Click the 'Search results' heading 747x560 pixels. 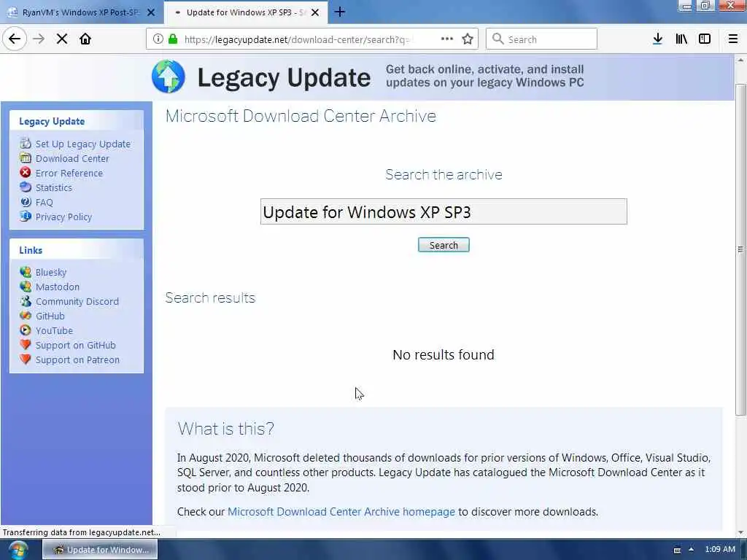210,297
